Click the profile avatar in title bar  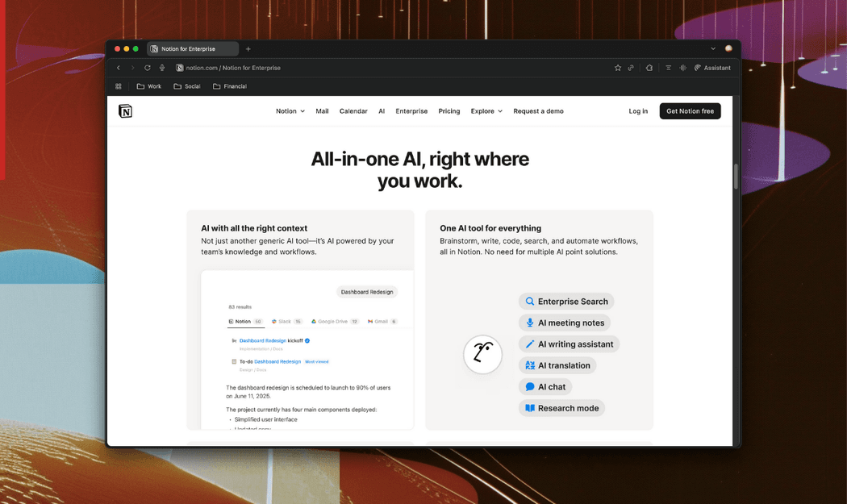click(728, 48)
